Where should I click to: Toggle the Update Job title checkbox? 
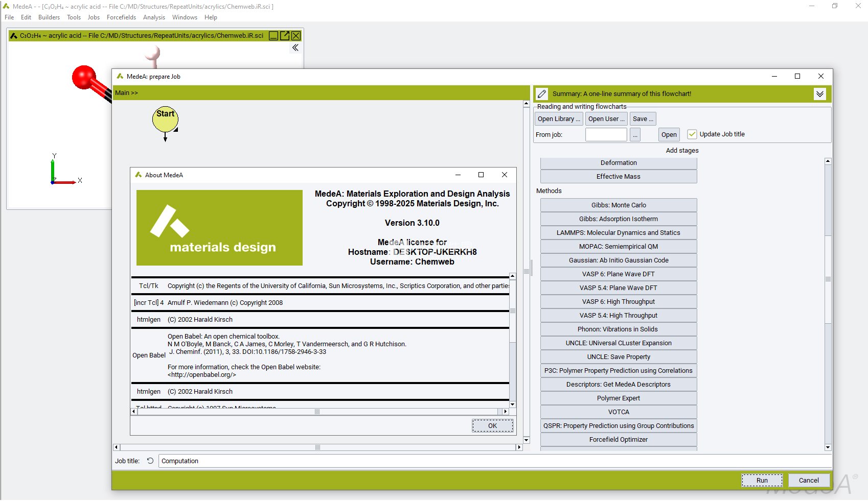pos(692,134)
